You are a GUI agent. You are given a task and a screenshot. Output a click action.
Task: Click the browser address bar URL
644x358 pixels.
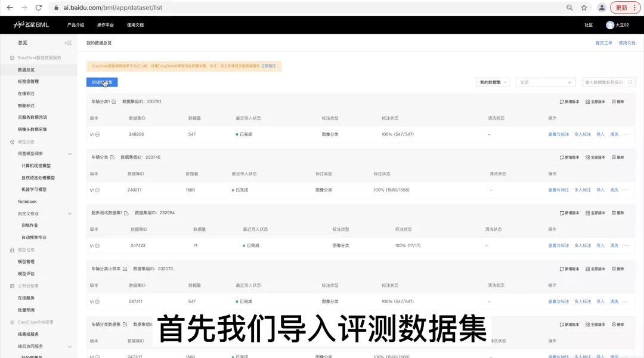click(113, 7)
